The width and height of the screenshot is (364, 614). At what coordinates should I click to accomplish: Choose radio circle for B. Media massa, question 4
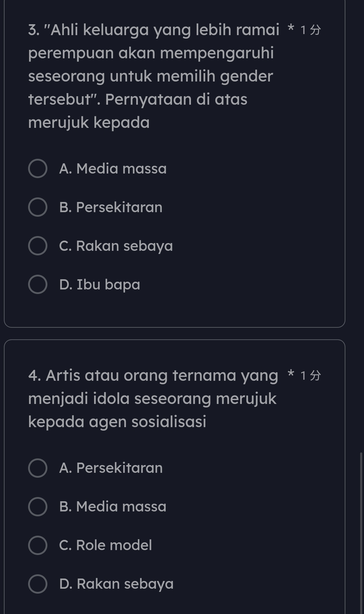click(x=38, y=507)
